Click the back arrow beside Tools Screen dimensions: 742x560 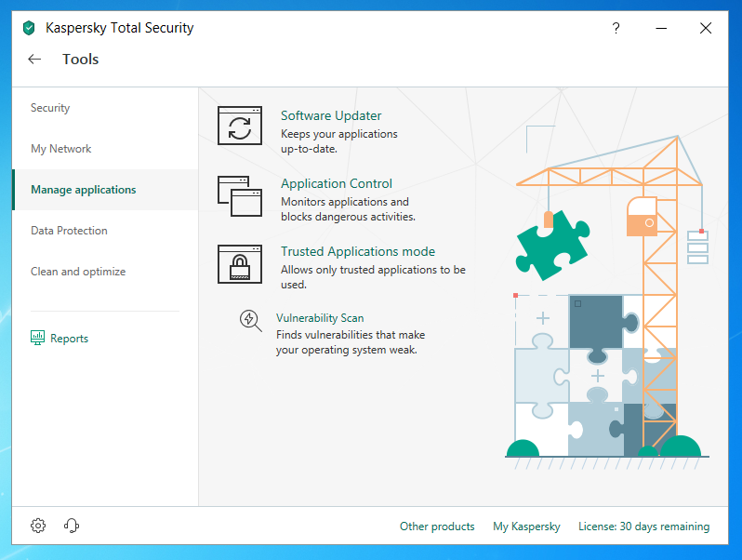(34, 60)
